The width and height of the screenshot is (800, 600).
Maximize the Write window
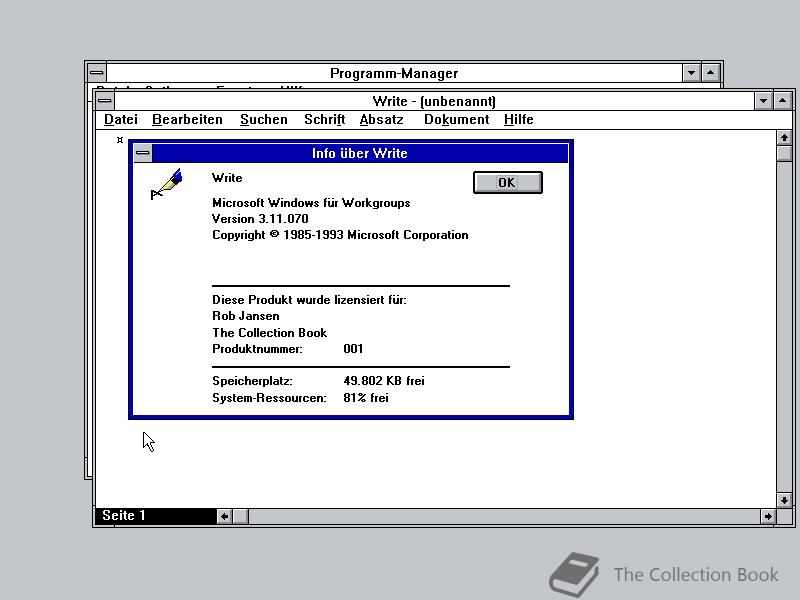783,101
